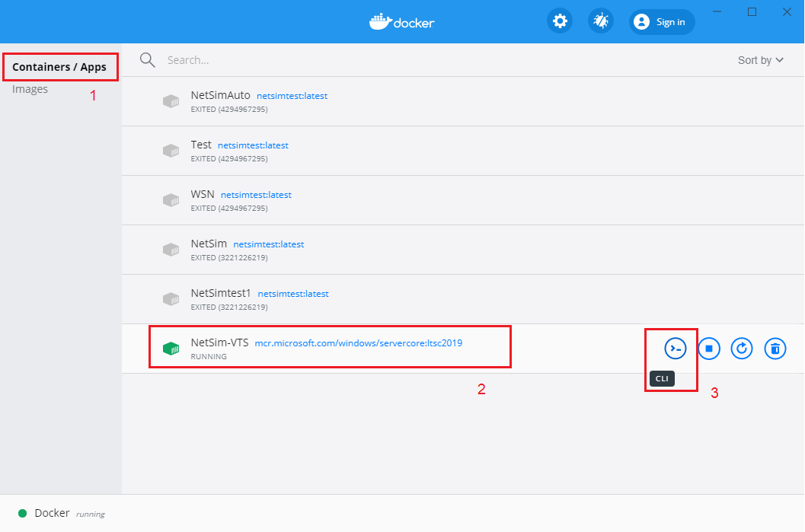The image size is (805, 532).
Task: Stop the NetSim-VTS container
Action: (709, 349)
